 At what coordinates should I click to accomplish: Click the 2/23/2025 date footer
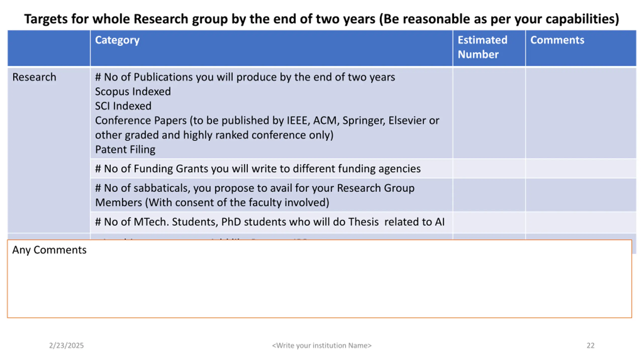[x=66, y=345]
